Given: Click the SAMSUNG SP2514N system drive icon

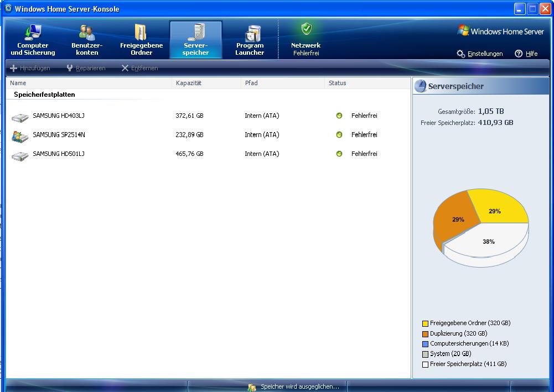Looking at the screenshot, I should point(20,136).
